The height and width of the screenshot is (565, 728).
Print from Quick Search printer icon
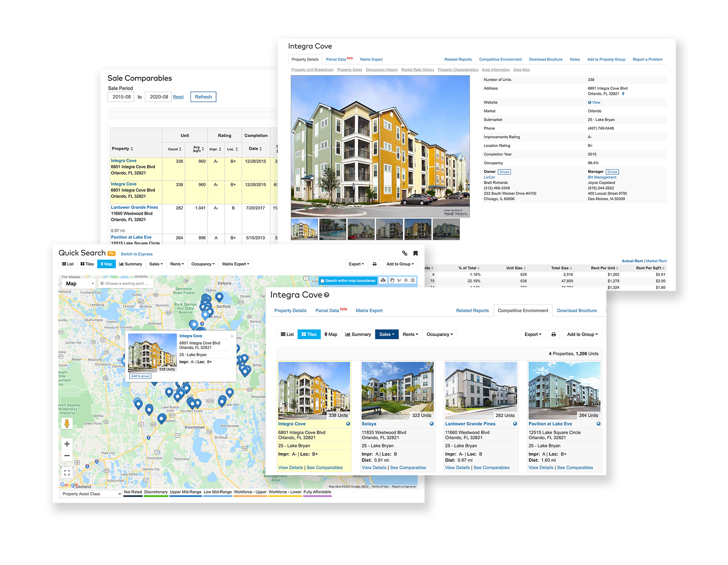374,264
